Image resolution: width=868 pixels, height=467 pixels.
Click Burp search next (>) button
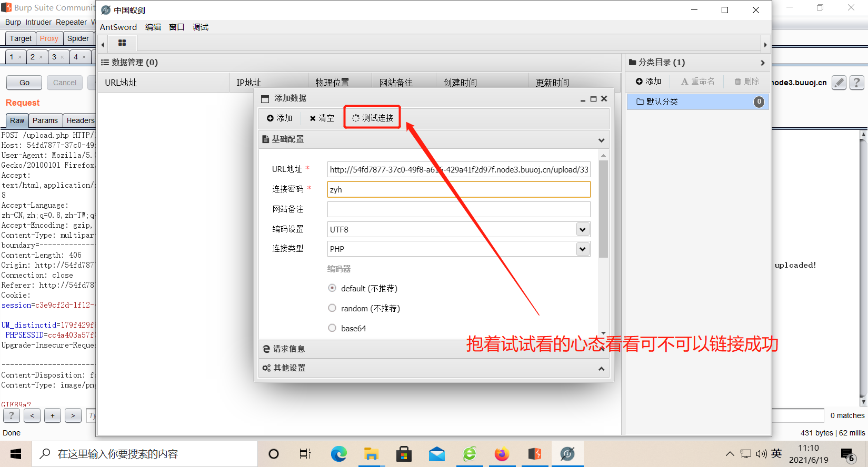point(73,415)
